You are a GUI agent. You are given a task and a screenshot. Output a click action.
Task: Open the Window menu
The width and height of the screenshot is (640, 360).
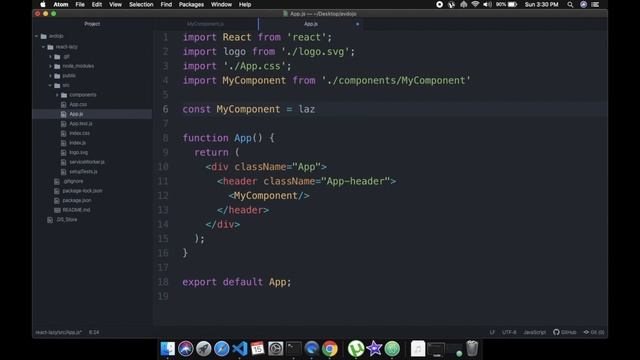coord(221,4)
